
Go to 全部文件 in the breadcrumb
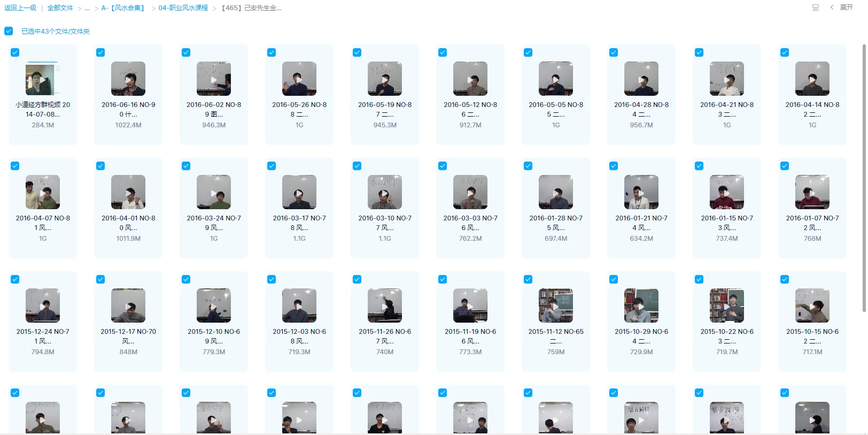[60, 8]
